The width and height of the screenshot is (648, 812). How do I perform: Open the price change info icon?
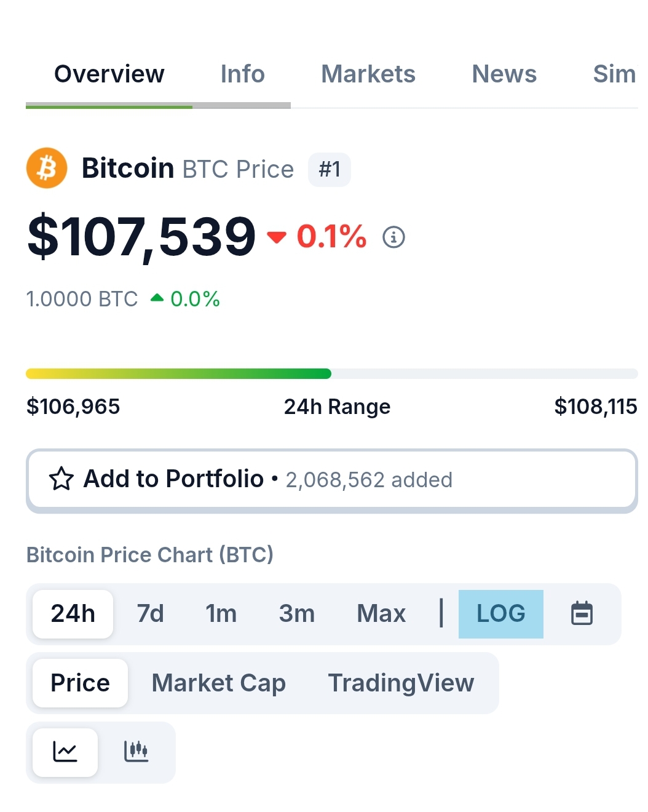(x=393, y=237)
